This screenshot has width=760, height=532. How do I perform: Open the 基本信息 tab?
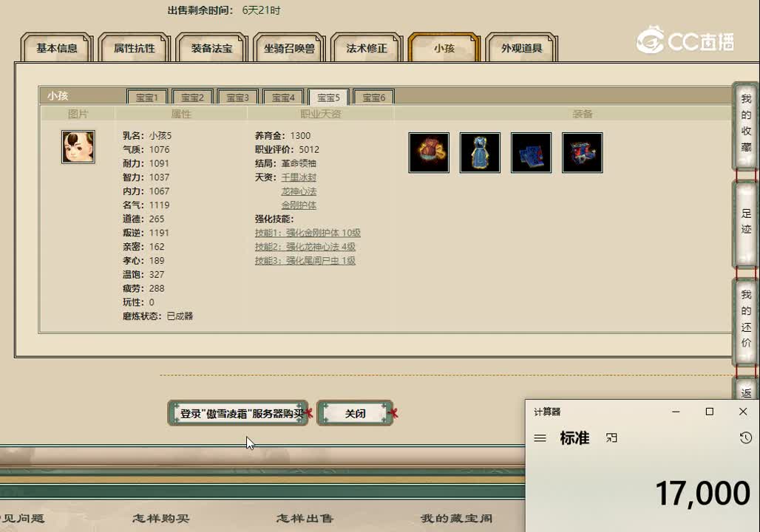(x=57, y=48)
